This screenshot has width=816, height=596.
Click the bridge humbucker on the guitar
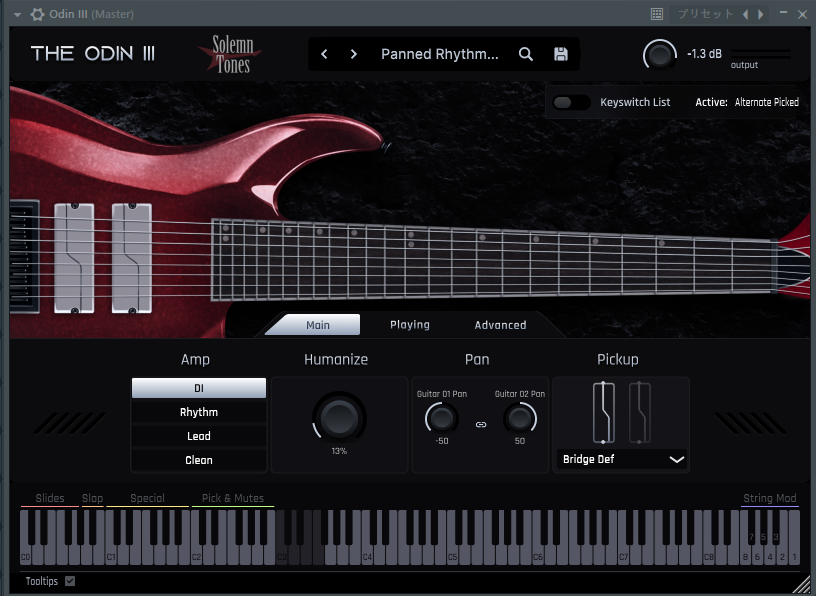74,258
